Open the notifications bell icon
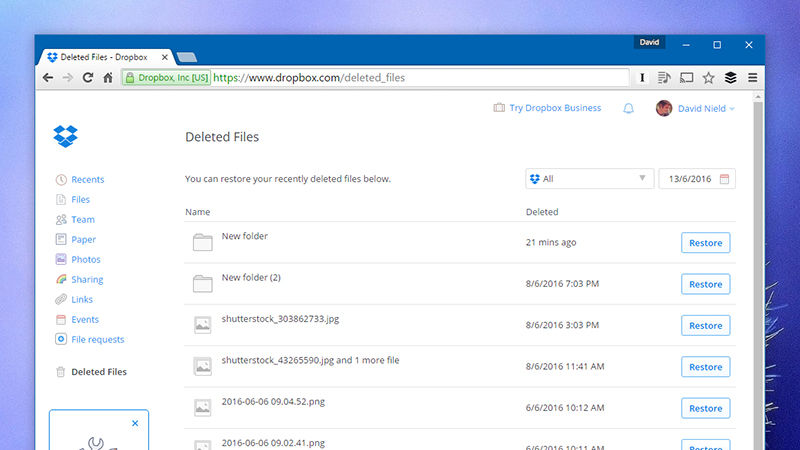This screenshot has width=800, height=450. click(629, 108)
